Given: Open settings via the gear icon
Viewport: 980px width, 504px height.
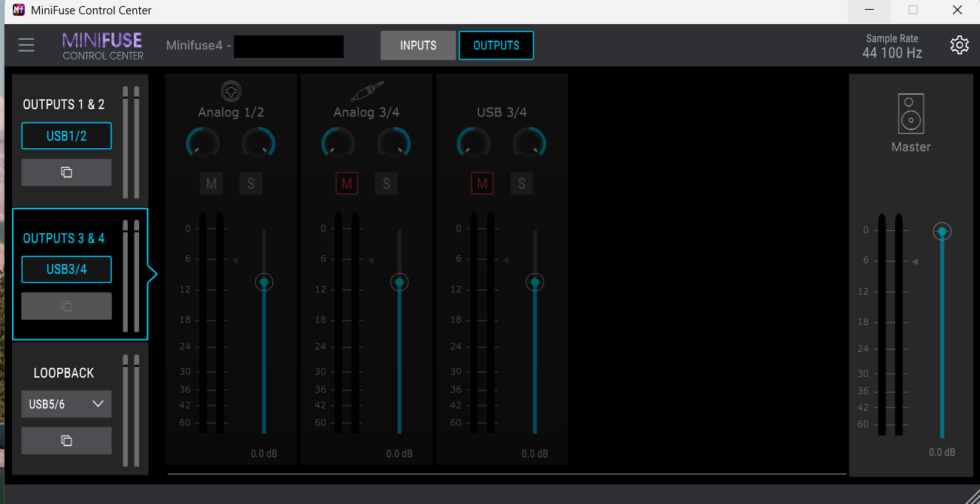Looking at the screenshot, I should 959,45.
